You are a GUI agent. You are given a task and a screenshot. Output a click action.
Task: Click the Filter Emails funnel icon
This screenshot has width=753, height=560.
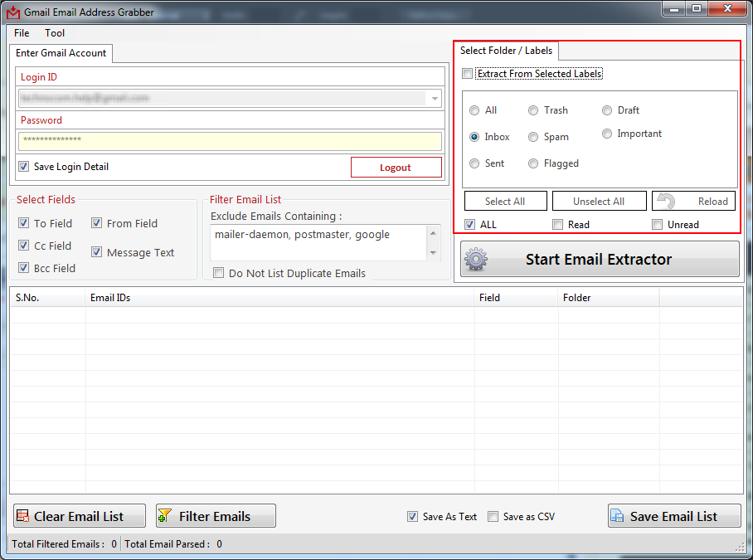click(165, 516)
